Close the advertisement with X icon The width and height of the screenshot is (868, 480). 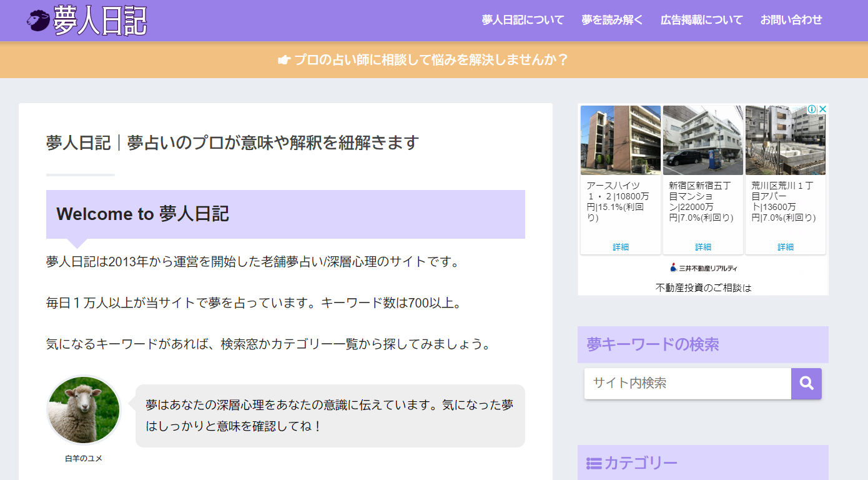[x=823, y=109]
